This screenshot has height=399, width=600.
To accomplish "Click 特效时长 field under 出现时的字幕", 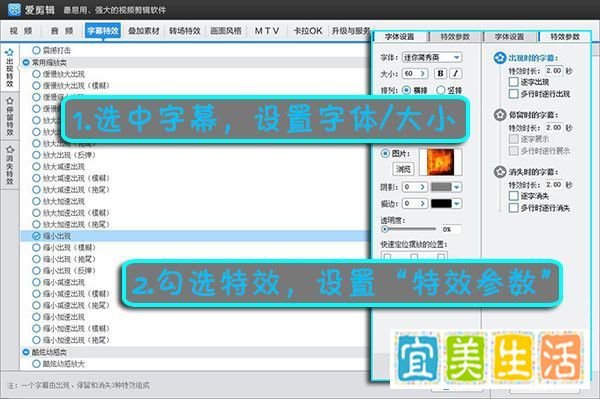I will coord(554,71).
